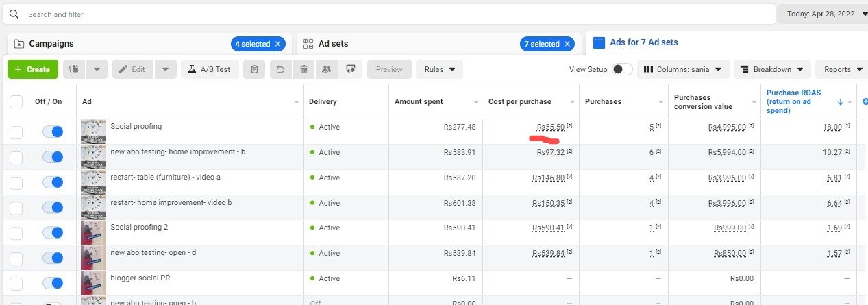Clear the 7 selected ad sets filter
Viewport: 868px width, 305px height.
(567, 44)
